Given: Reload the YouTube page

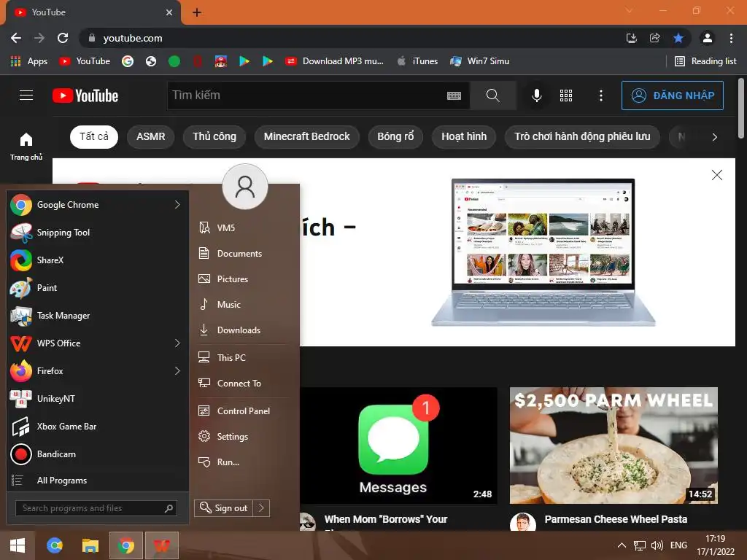Looking at the screenshot, I should 63,38.
